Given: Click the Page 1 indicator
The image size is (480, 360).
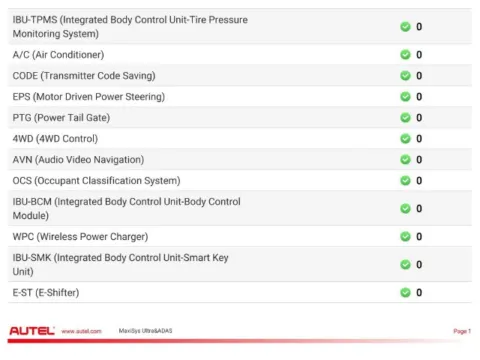Looking at the screenshot, I should click(462, 331).
